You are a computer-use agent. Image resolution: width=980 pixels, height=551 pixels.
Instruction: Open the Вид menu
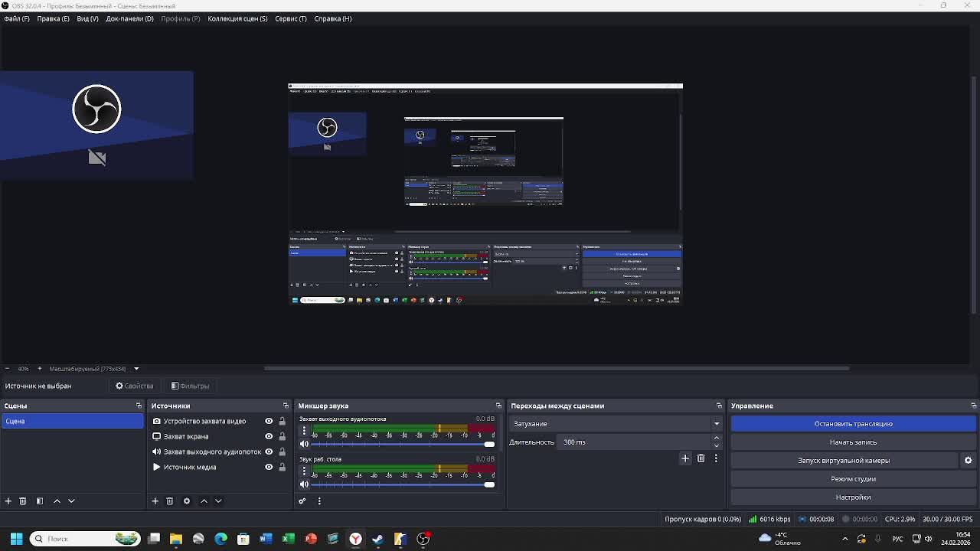click(x=87, y=18)
